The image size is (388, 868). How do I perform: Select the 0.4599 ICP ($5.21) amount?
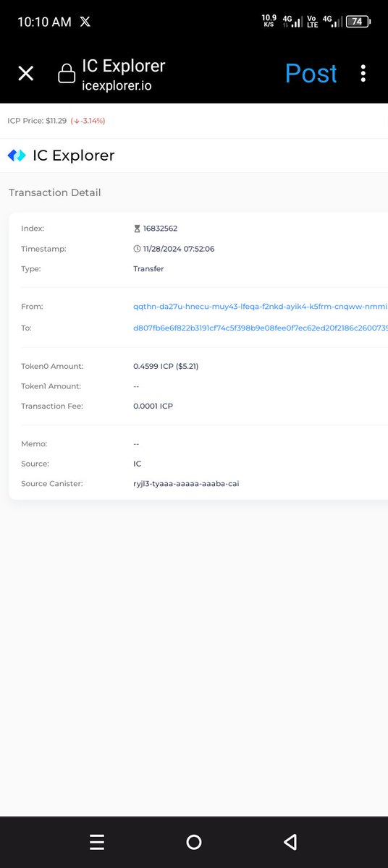[x=166, y=366]
